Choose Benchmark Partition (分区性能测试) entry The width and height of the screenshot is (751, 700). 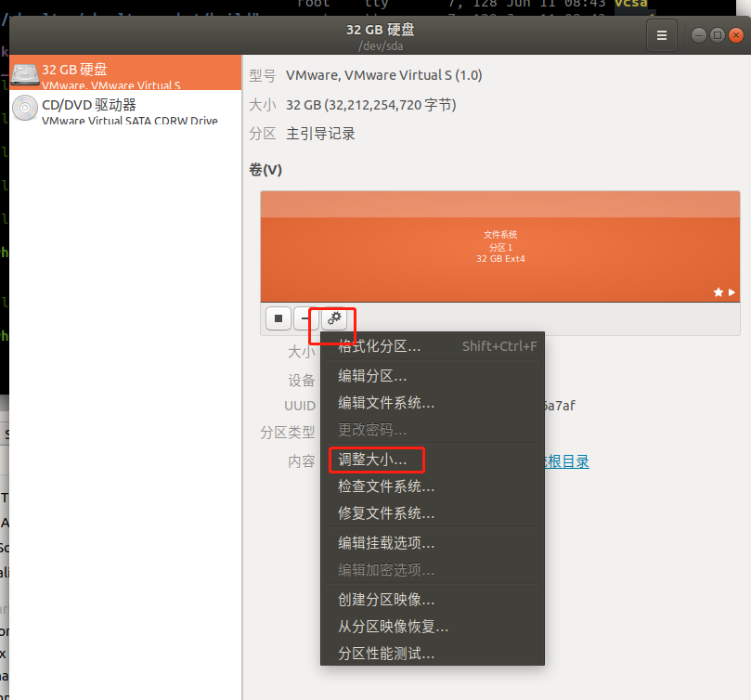click(x=432, y=654)
